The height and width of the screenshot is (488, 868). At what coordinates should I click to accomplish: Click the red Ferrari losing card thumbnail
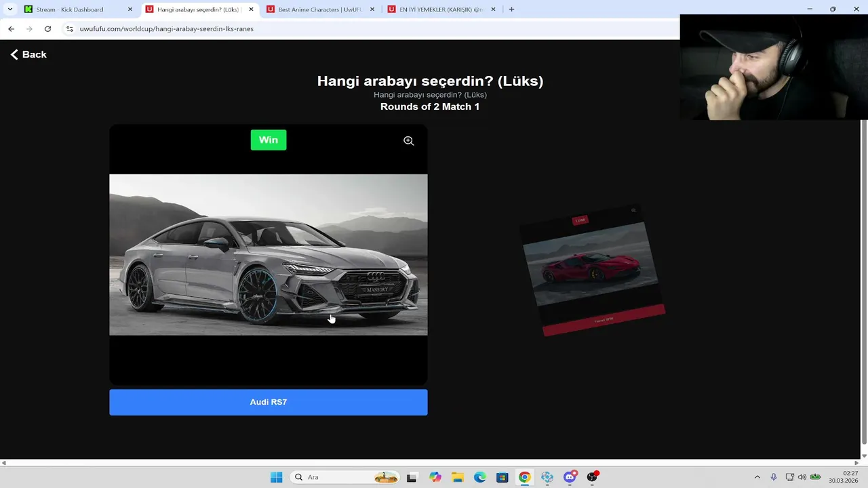(x=591, y=271)
